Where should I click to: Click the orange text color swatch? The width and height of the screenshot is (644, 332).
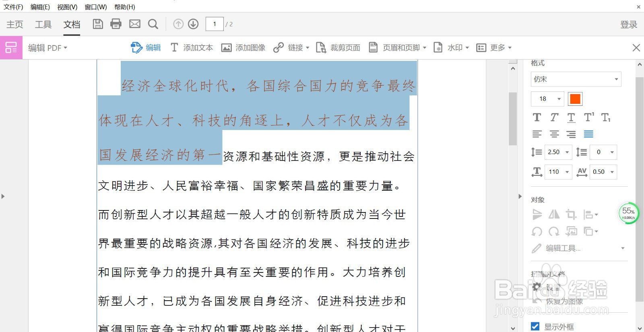click(x=575, y=99)
